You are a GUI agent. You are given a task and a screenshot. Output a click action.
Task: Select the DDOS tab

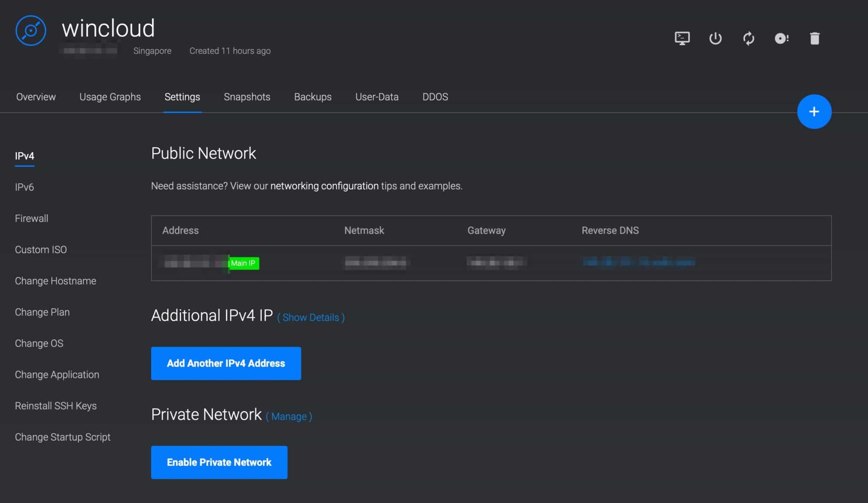coord(435,97)
